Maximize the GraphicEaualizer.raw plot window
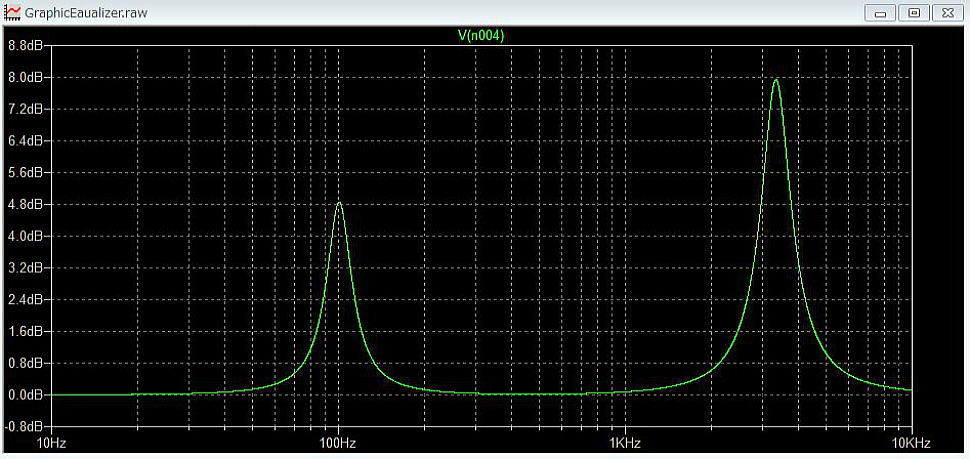The height and width of the screenshot is (459, 970). (x=914, y=12)
